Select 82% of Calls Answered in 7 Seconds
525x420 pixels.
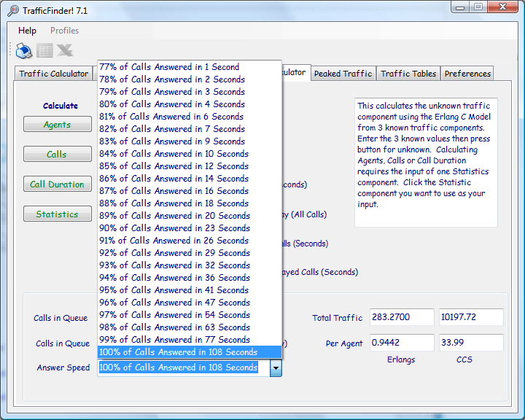190,129
